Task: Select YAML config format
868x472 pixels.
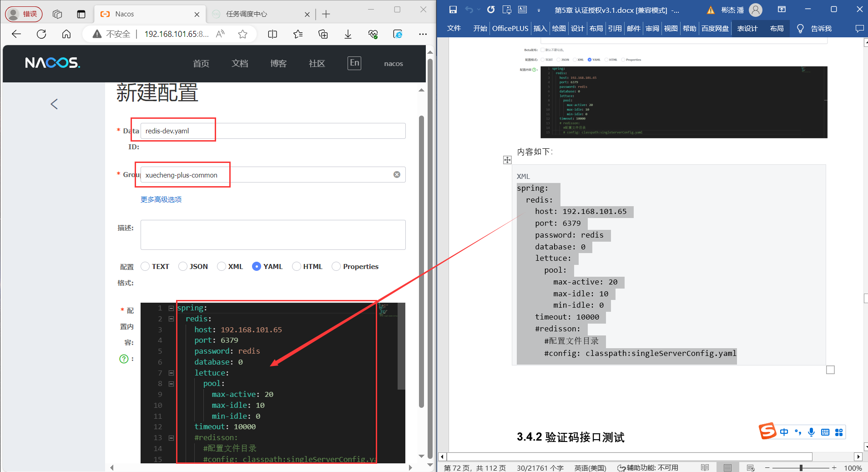Action: (x=257, y=266)
